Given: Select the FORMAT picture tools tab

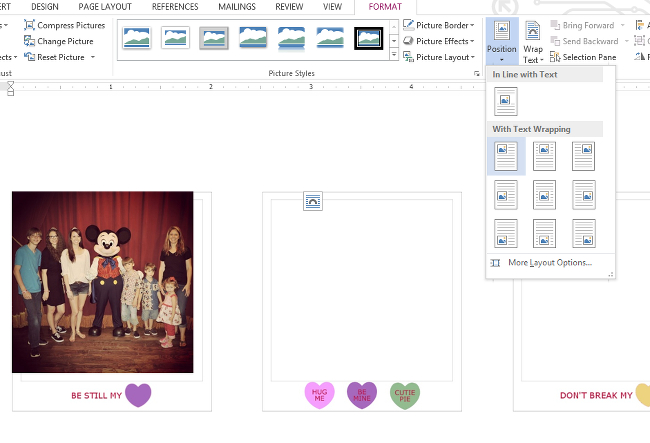Looking at the screenshot, I should pyautogui.click(x=385, y=7).
